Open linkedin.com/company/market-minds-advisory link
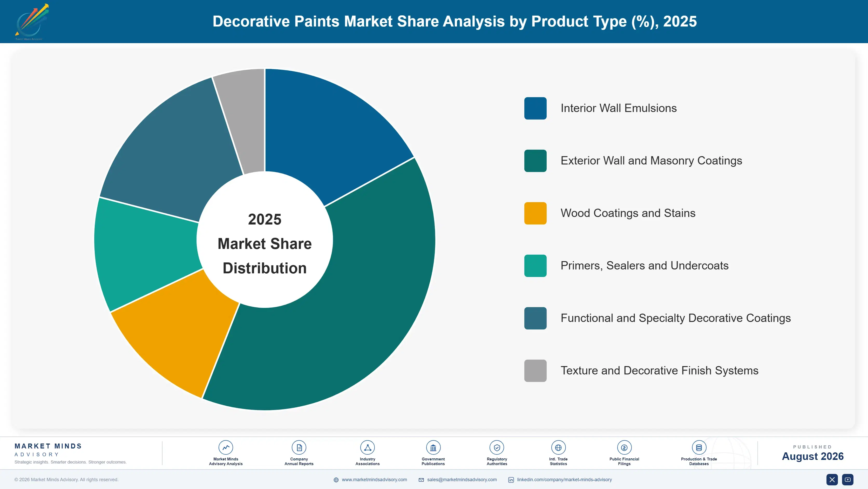The image size is (868, 489). (564, 480)
